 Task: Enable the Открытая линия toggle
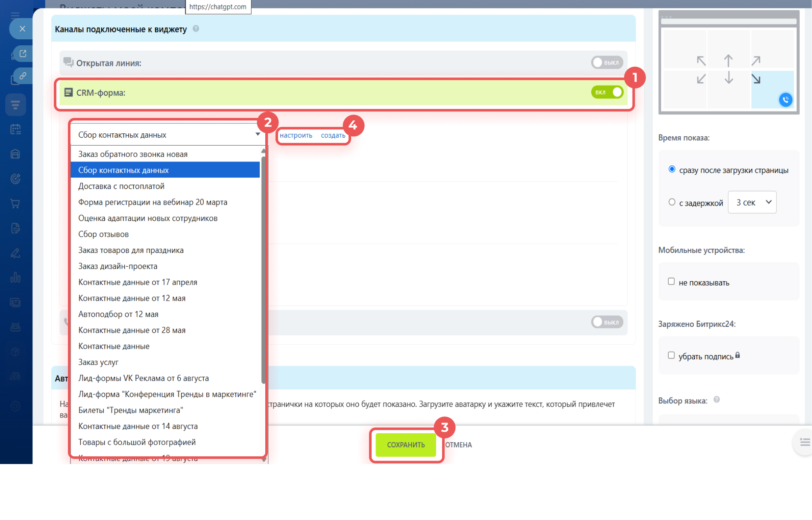click(607, 62)
